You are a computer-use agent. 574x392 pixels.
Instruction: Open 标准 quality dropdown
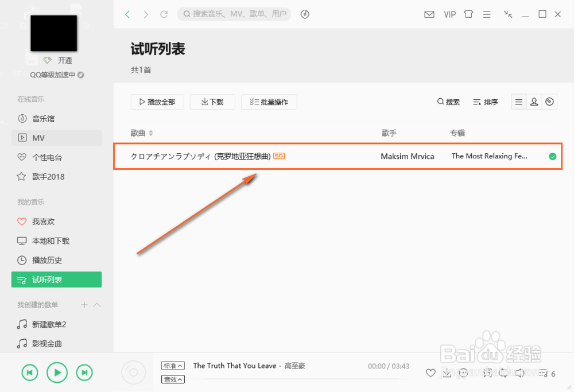(173, 366)
